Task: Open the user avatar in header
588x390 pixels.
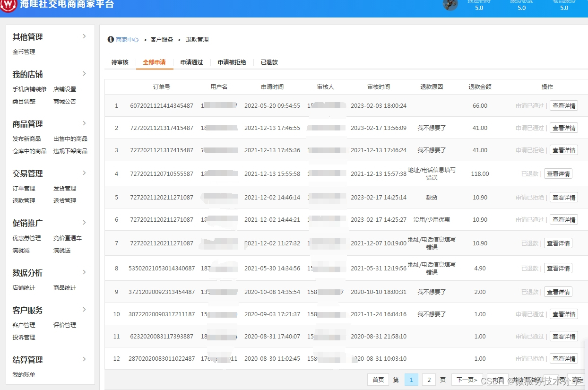Action: tap(450, 5)
